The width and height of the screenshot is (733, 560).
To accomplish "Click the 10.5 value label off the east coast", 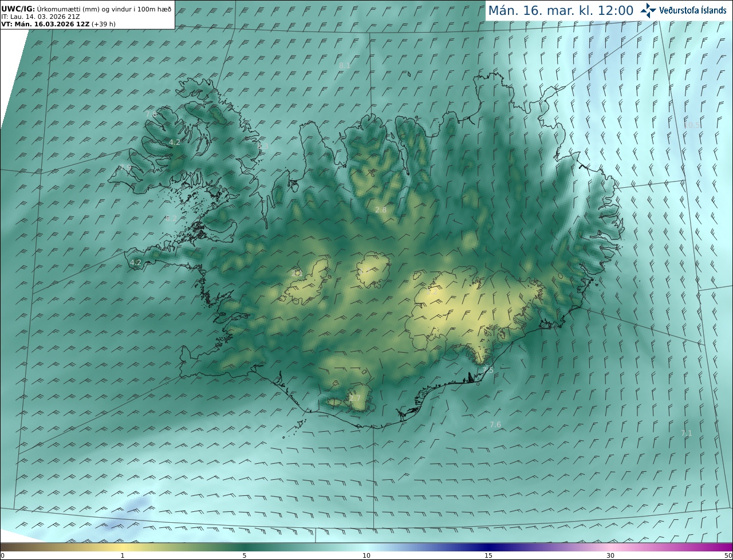I will coord(692,125).
